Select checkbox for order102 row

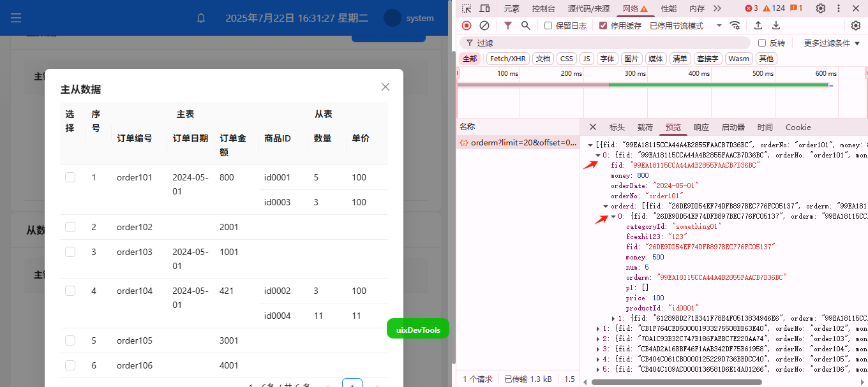tap(70, 227)
